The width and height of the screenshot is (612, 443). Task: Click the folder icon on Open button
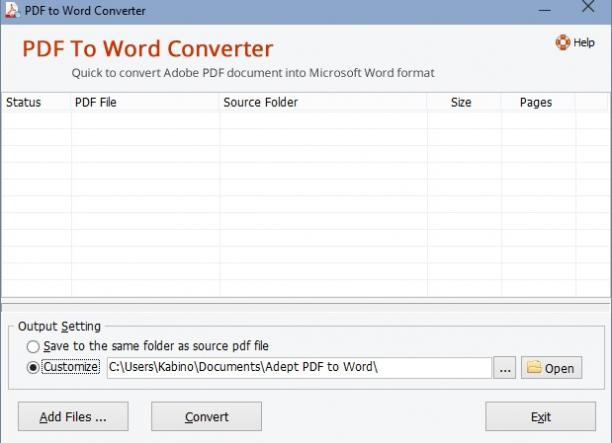534,367
